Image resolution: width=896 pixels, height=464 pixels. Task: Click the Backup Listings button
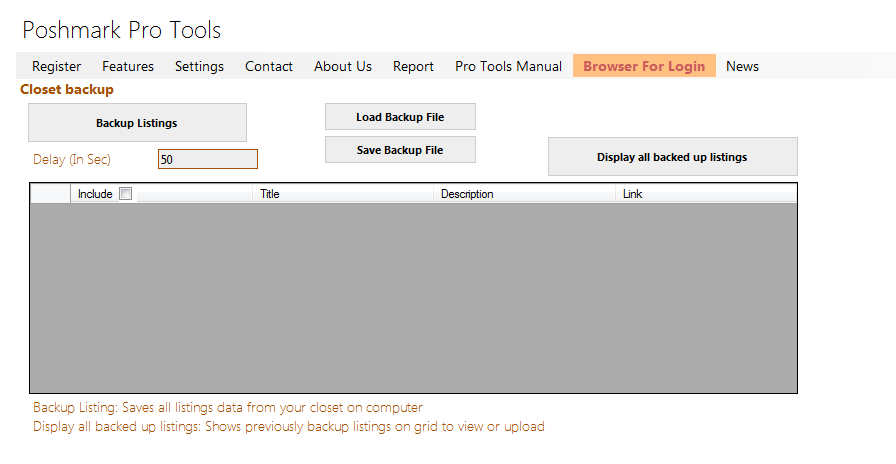[x=137, y=123]
